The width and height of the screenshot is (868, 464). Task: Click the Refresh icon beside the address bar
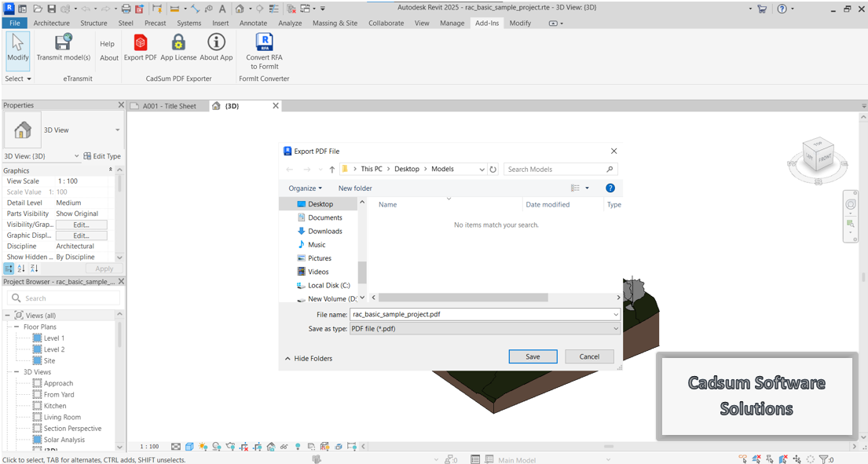point(493,170)
